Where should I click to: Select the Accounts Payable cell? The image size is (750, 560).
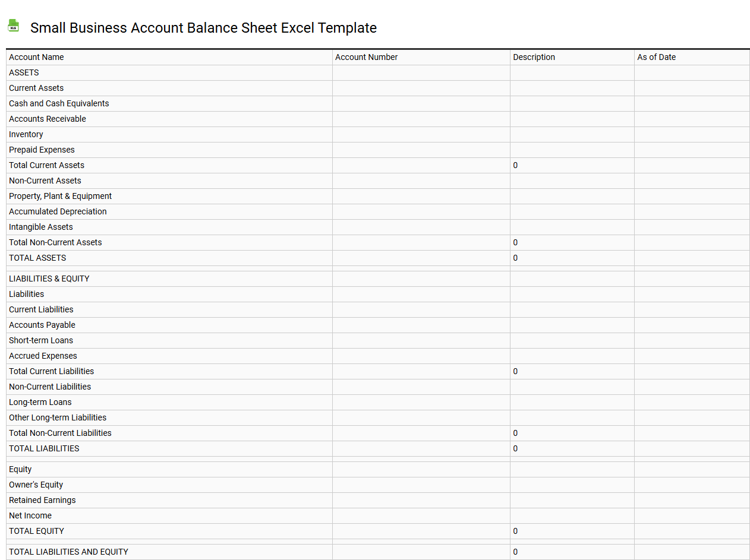pos(42,325)
